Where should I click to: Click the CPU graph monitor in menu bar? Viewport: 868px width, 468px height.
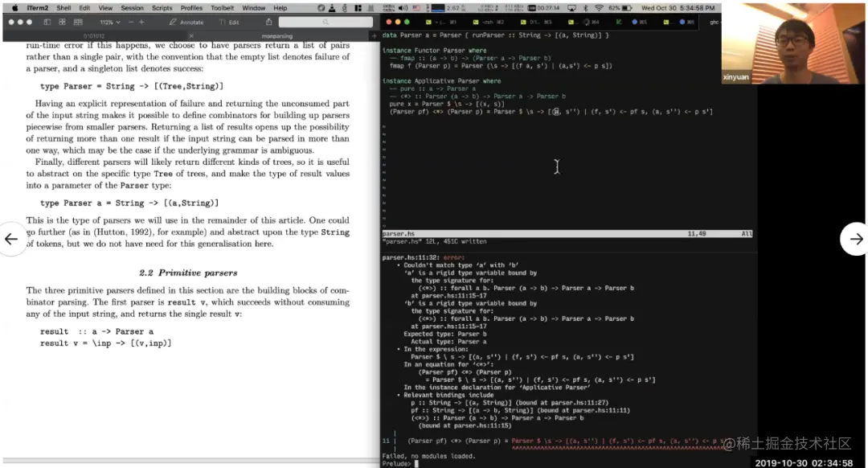[x=438, y=8]
